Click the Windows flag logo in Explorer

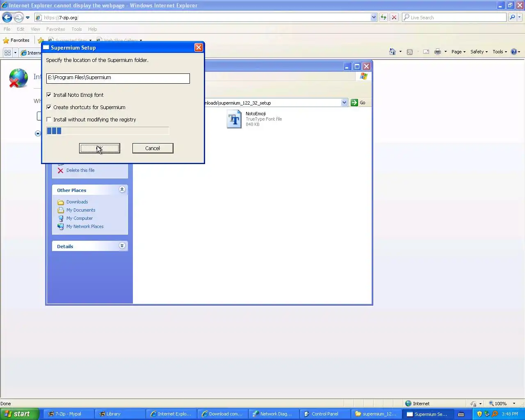[364, 76]
